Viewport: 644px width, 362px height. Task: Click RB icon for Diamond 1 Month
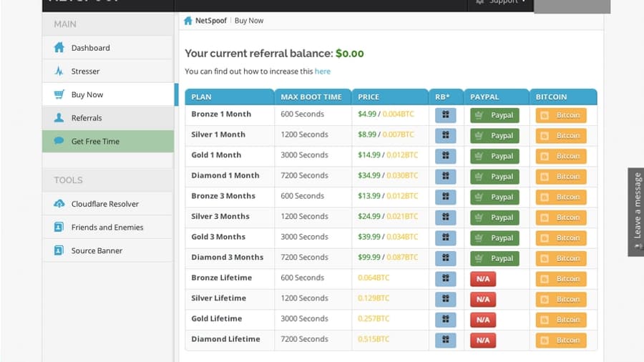click(x=446, y=177)
